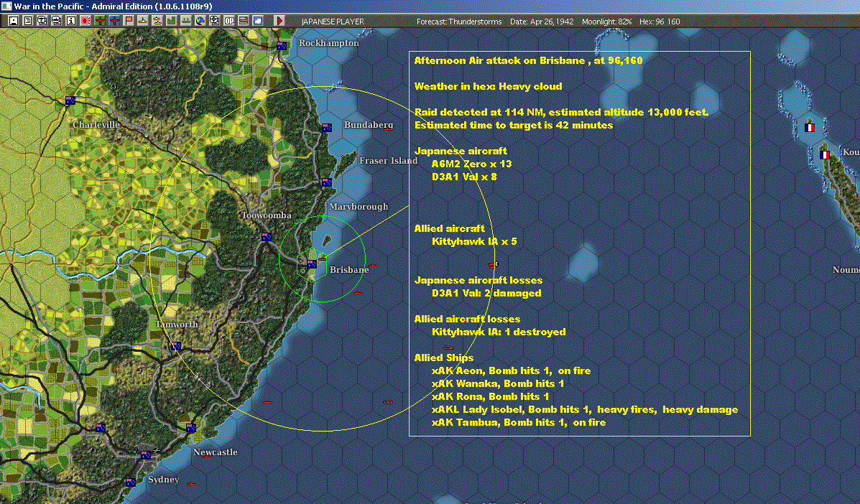This screenshot has height=504, width=860.
Task: Click the 'Forecast: Thunderstorms' status text
Action: (459, 22)
